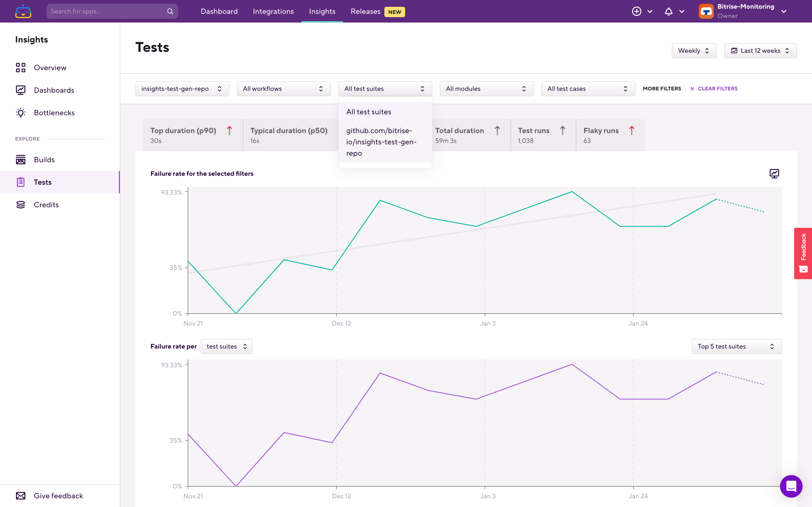Open Bottlenecks in the sidebar

pyautogui.click(x=54, y=113)
